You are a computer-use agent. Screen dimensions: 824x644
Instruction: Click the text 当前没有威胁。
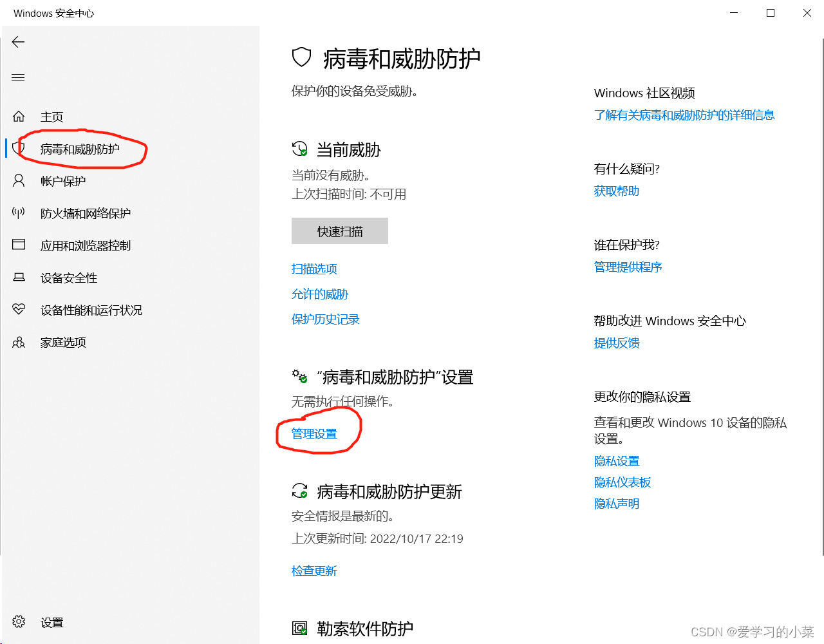[x=330, y=175]
